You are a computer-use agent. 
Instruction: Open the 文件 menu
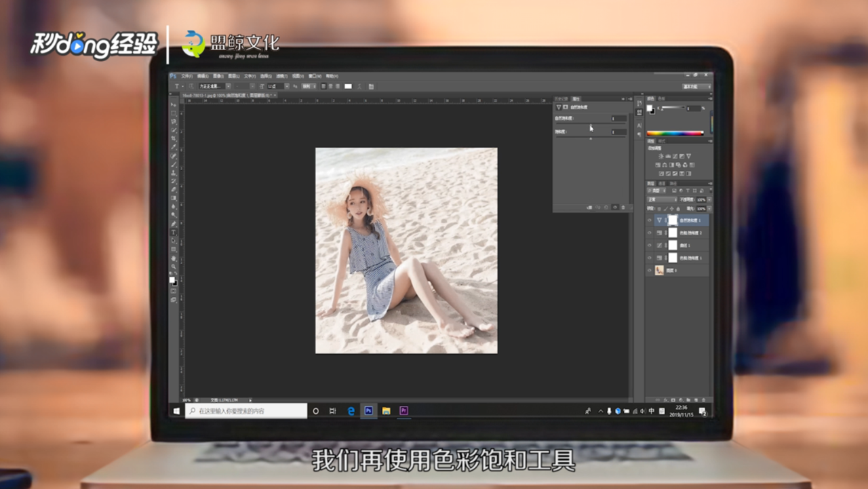(187, 76)
